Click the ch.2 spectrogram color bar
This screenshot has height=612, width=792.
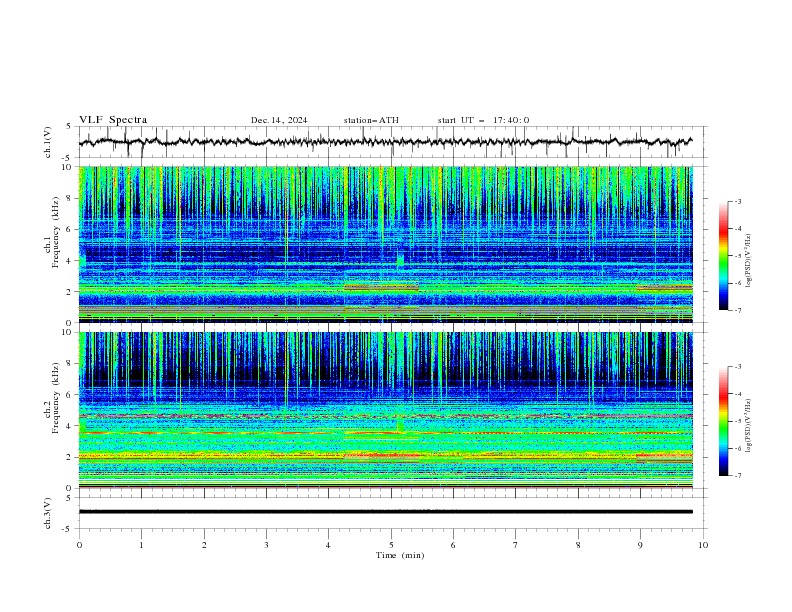coord(724,421)
